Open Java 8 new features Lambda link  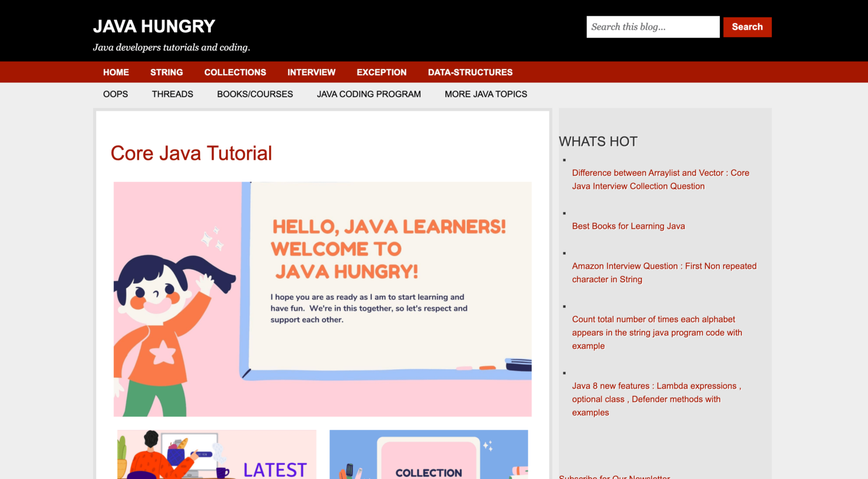[656, 399]
